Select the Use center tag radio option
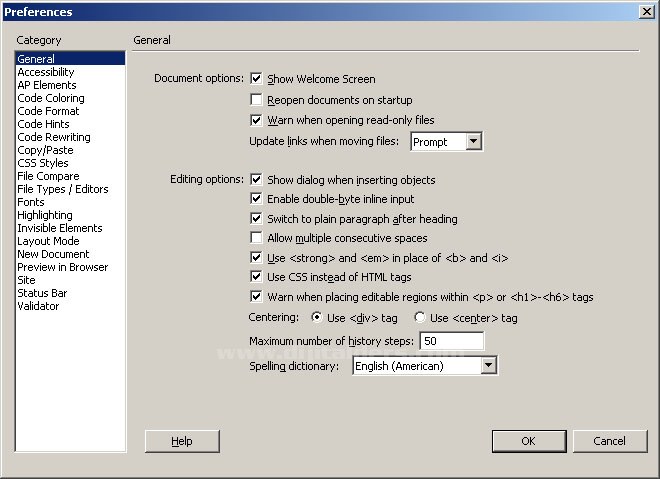 420,318
